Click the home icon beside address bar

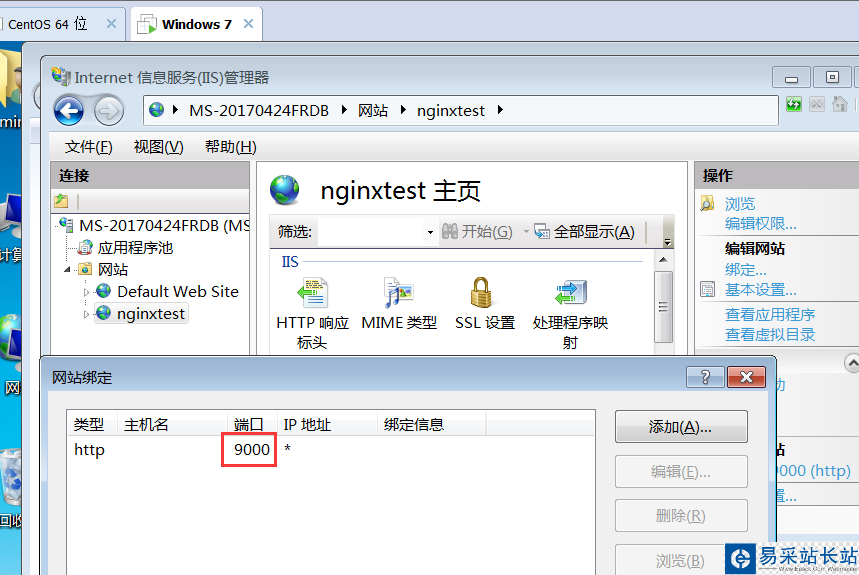tap(840, 104)
